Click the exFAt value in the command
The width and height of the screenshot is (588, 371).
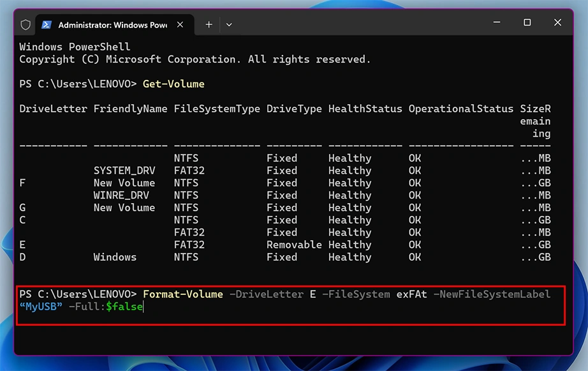click(x=412, y=294)
